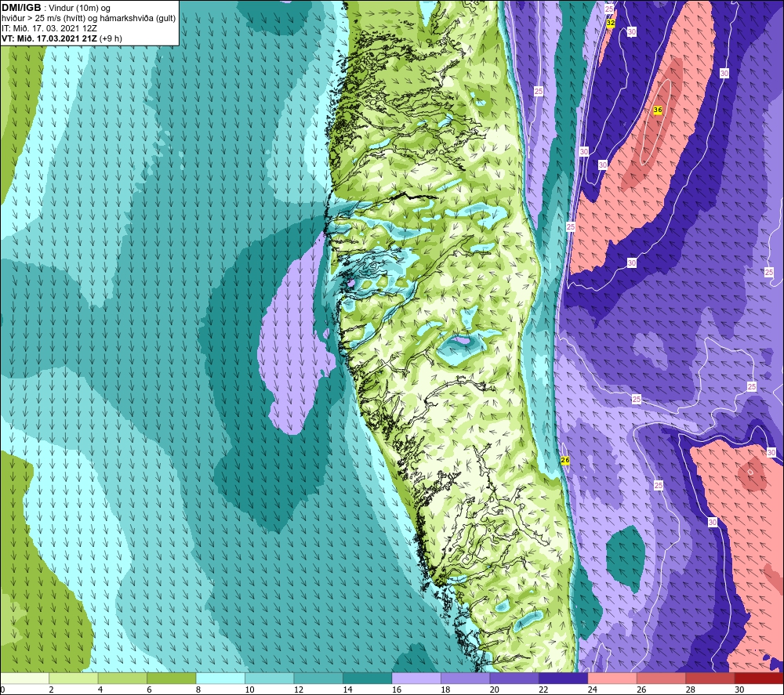
Task: Click the '(+9 h)' forecast offset text
Action: pyautogui.click(x=111, y=38)
